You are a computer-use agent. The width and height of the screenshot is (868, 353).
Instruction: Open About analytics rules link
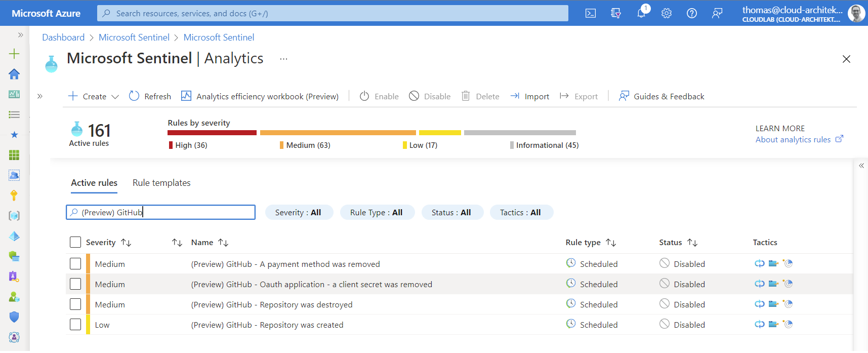click(799, 139)
